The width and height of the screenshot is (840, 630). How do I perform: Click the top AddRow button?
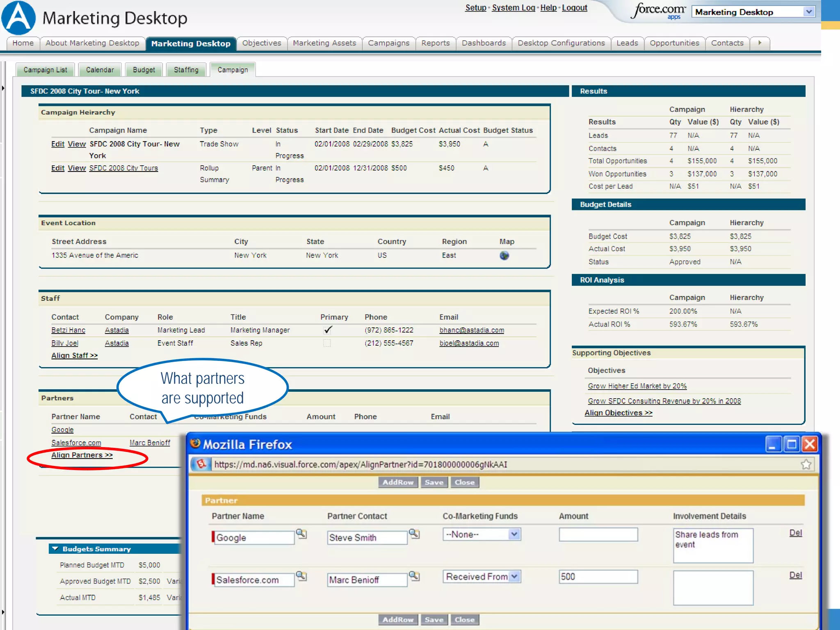[x=397, y=482]
